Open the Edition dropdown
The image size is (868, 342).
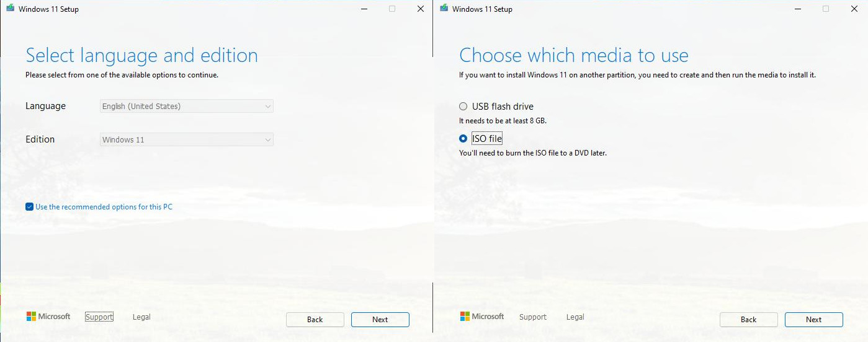click(187, 140)
